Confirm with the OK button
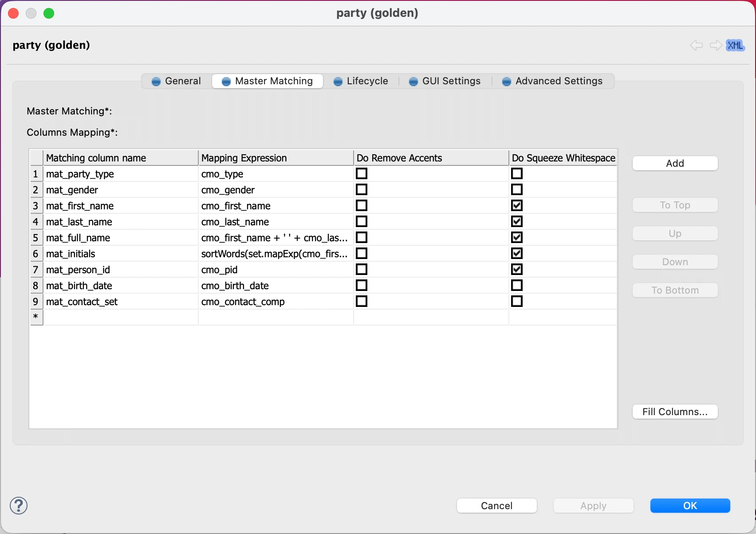 [x=690, y=506]
